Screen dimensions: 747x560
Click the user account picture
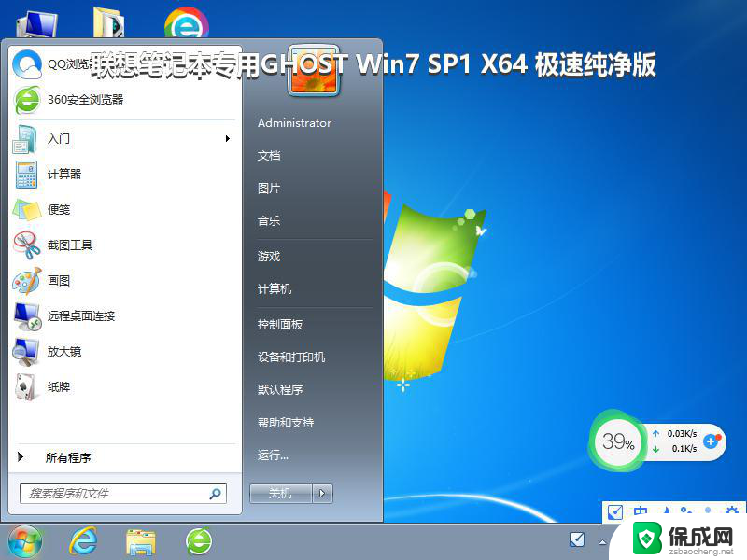314,72
